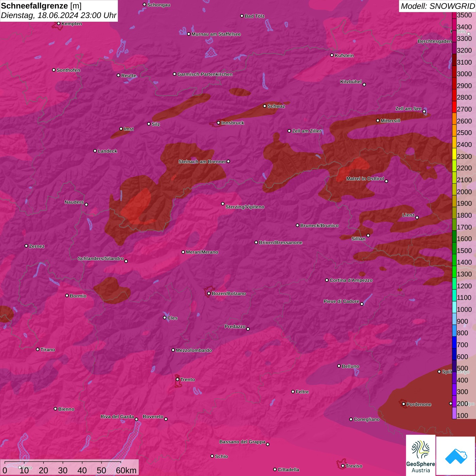
Task: Select the Lienz marker dot
Action: pyautogui.click(x=417, y=217)
